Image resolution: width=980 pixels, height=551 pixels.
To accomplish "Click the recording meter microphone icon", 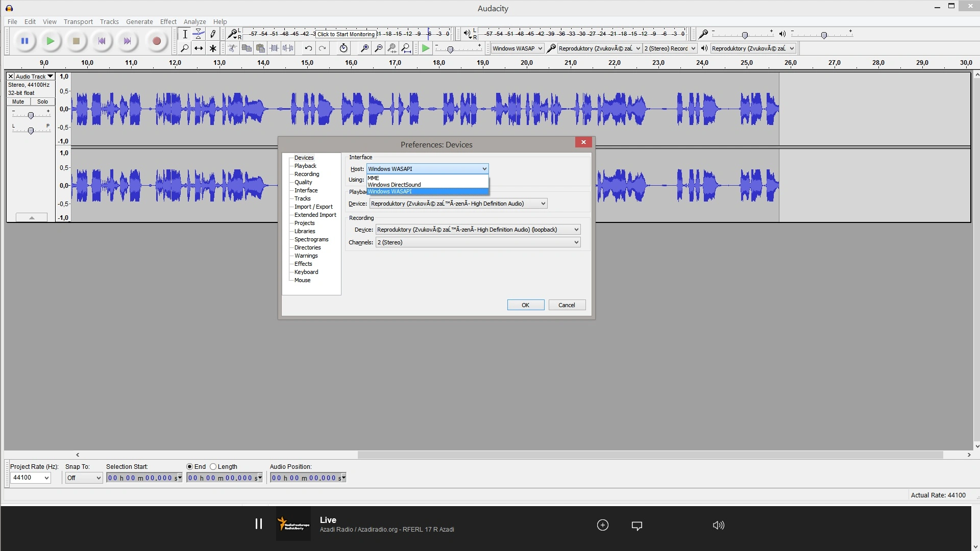I will (232, 34).
